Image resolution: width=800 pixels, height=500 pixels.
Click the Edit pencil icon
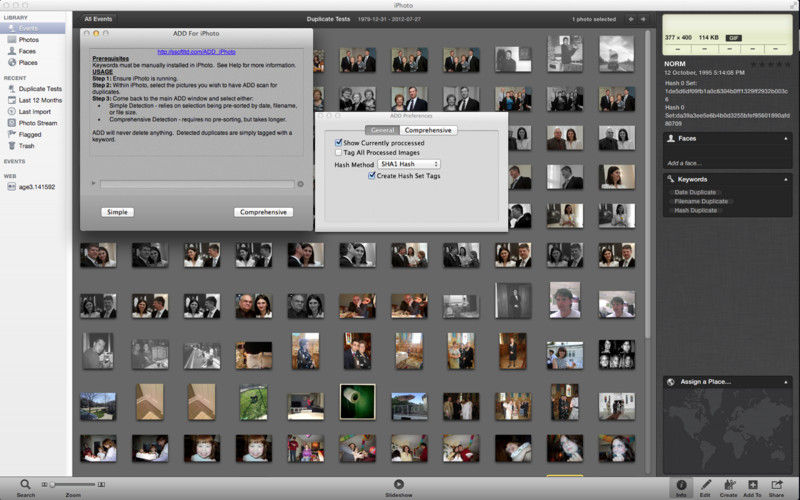click(x=705, y=484)
